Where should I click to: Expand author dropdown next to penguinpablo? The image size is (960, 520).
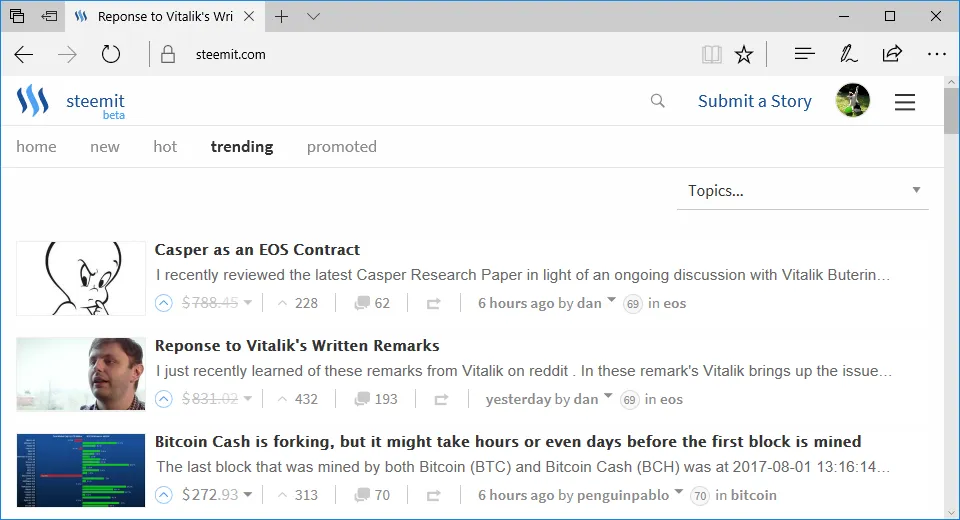pos(678,492)
